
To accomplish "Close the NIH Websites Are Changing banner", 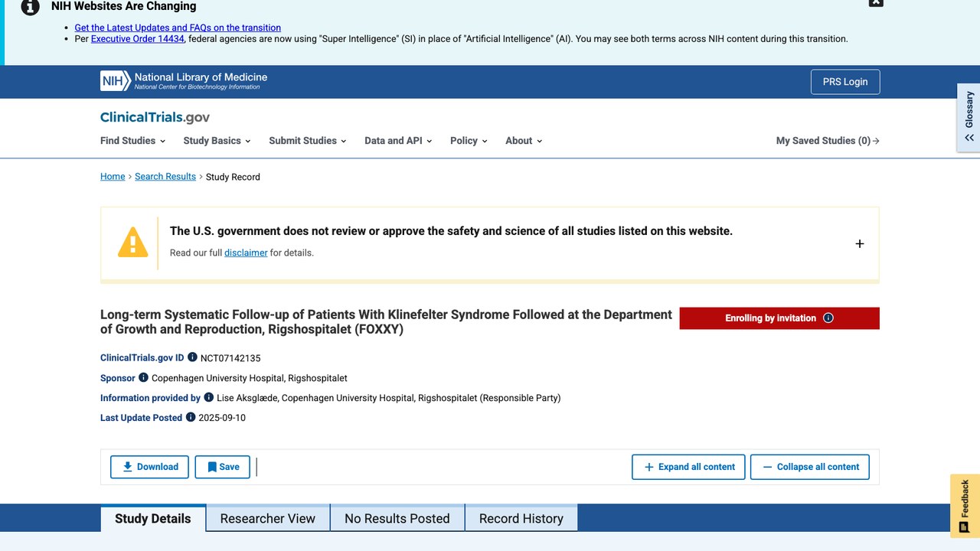I will pos(876,2).
